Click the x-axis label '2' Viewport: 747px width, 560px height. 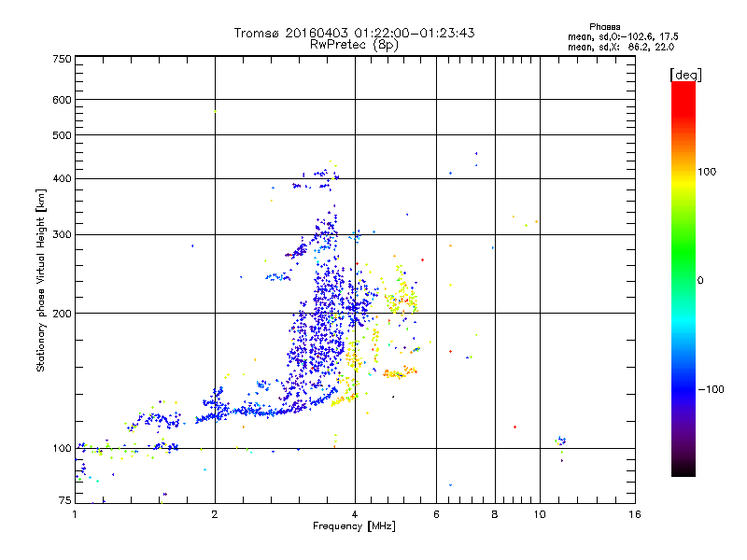pyautogui.click(x=215, y=514)
